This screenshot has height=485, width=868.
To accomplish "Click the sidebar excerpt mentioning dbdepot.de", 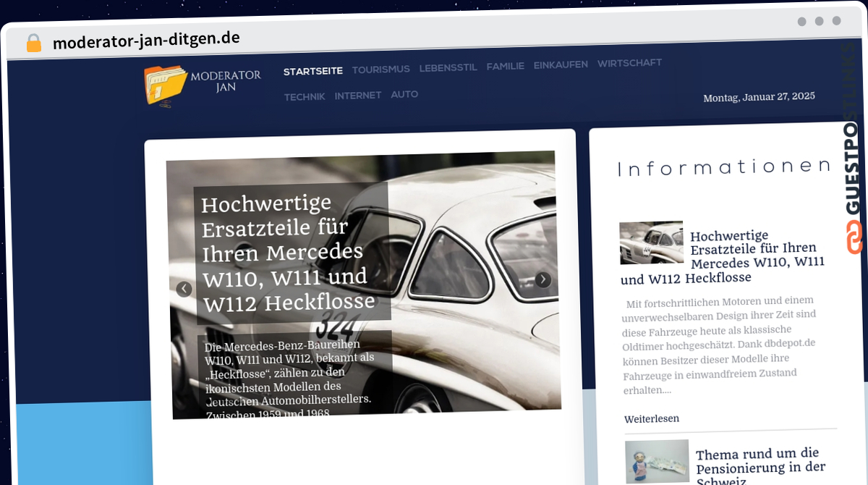I will click(720, 345).
